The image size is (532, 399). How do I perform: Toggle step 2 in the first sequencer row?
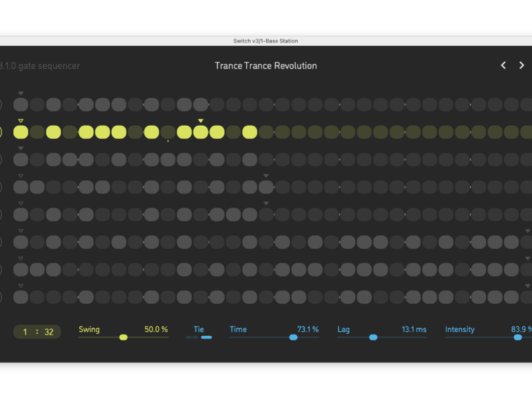[x=37, y=104]
